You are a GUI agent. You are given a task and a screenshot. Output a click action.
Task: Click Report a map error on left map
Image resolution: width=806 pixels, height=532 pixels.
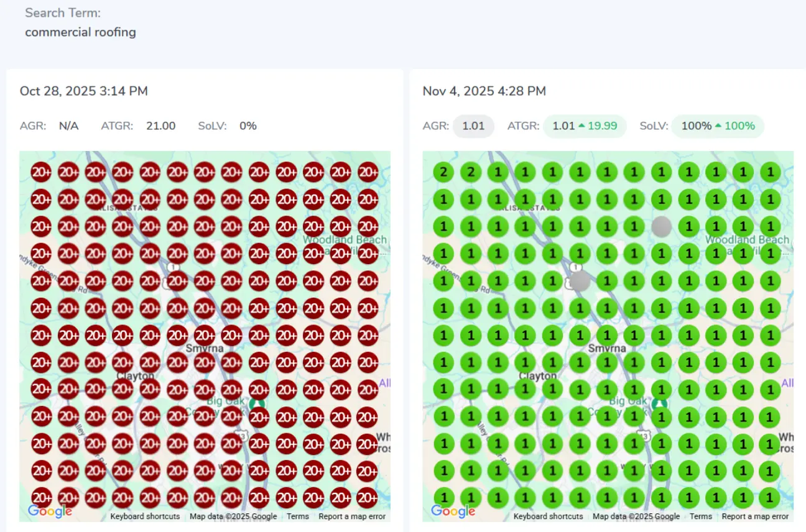tap(352, 516)
